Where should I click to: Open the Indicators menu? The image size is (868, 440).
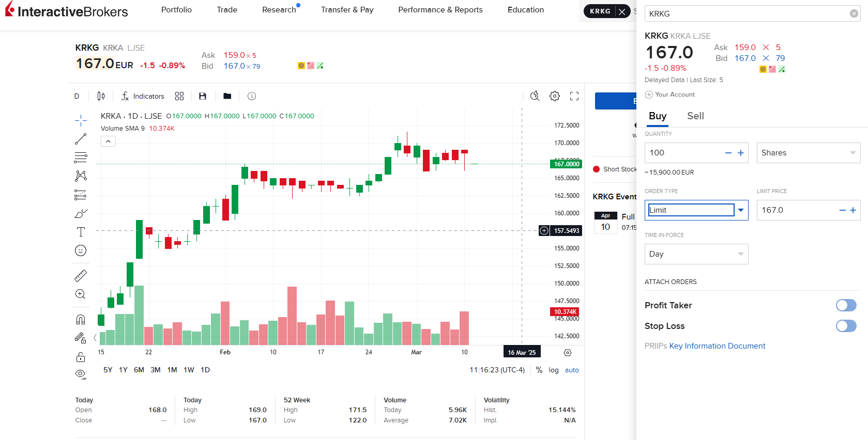click(x=143, y=96)
